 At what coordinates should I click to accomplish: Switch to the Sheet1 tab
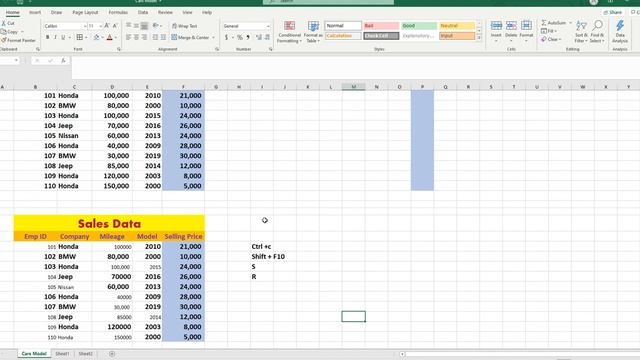click(62, 354)
